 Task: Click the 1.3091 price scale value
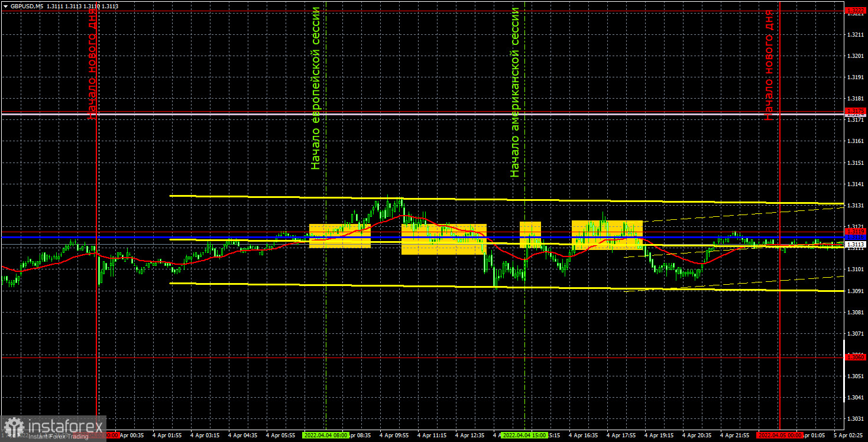point(855,291)
